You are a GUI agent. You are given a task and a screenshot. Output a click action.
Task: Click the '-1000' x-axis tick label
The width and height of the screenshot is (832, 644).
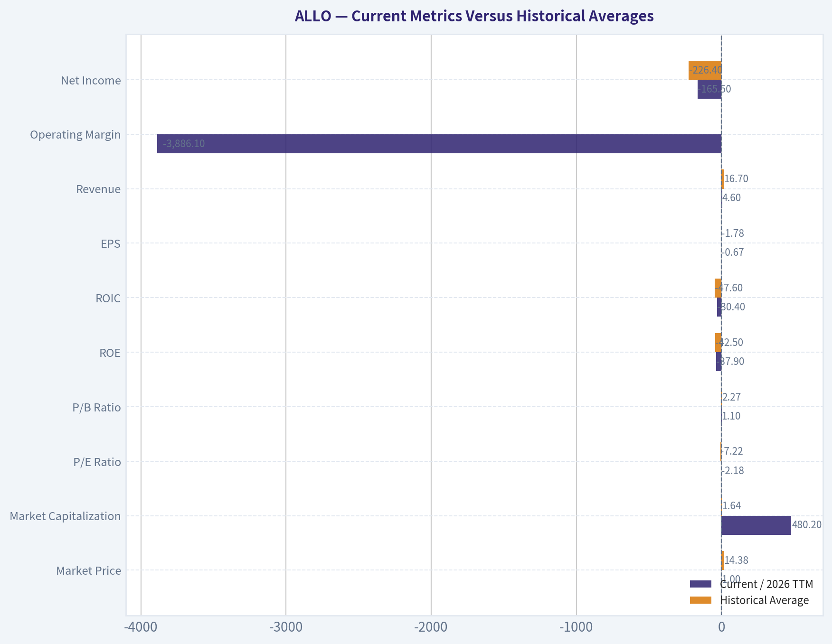576,627
